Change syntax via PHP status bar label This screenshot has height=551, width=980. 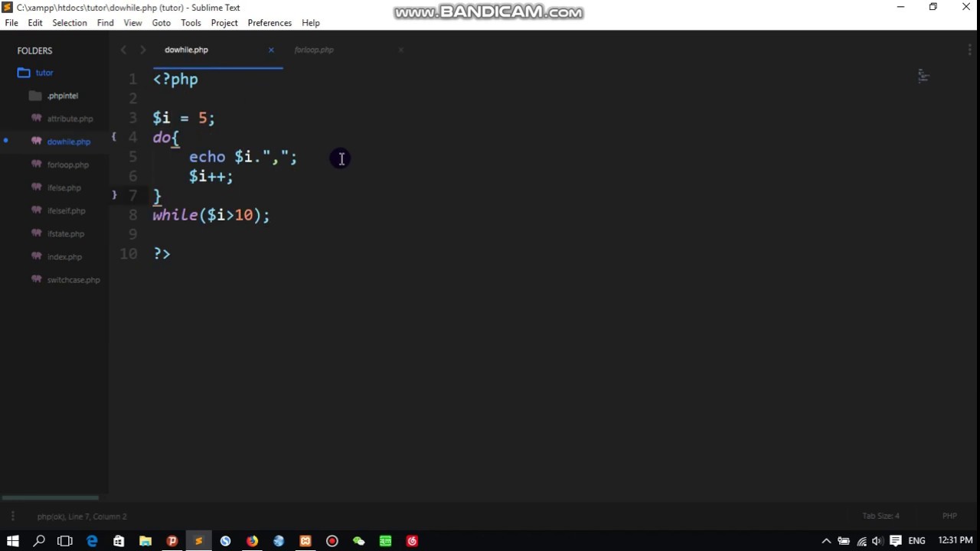949,516
